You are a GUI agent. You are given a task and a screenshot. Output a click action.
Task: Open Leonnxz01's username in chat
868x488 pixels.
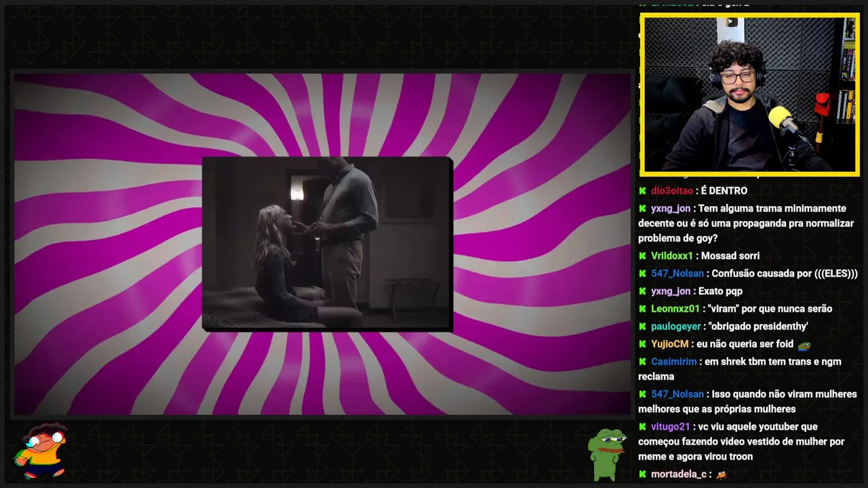click(x=675, y=309)
